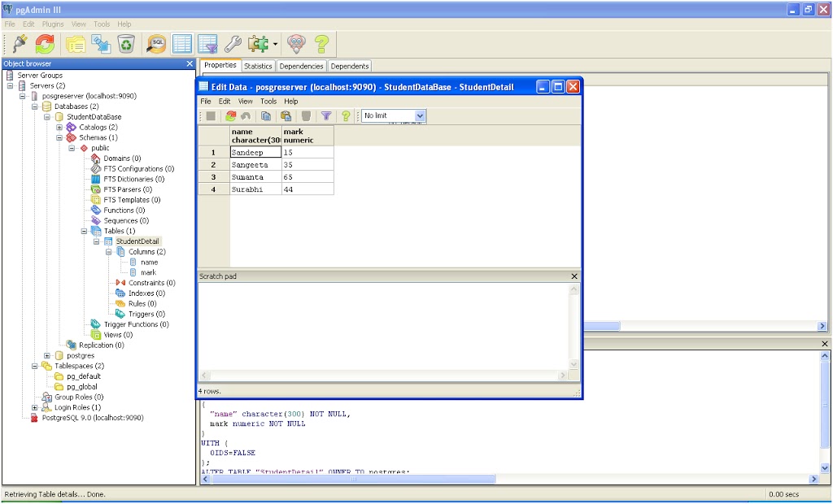Select the Sequences (0) tree item
The width and height of the screenshot is (833, 504).
click(x=126, y=220)
